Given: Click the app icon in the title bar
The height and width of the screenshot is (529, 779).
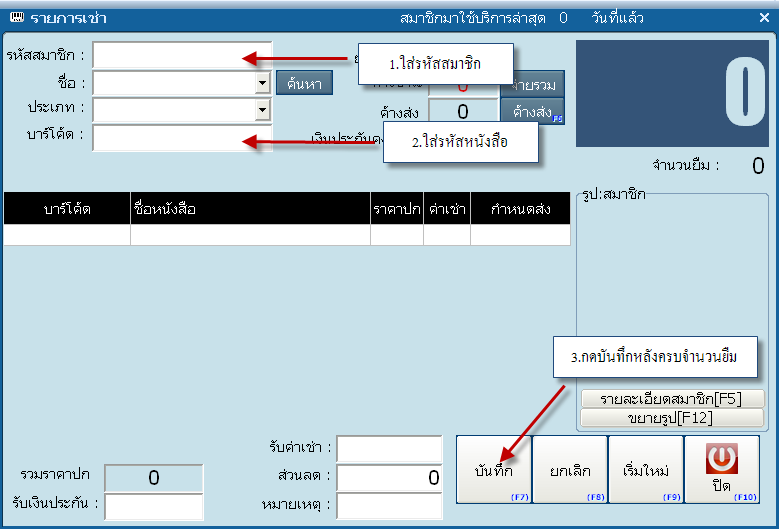Looking at the screenshot, I should (x=16, y=17).
